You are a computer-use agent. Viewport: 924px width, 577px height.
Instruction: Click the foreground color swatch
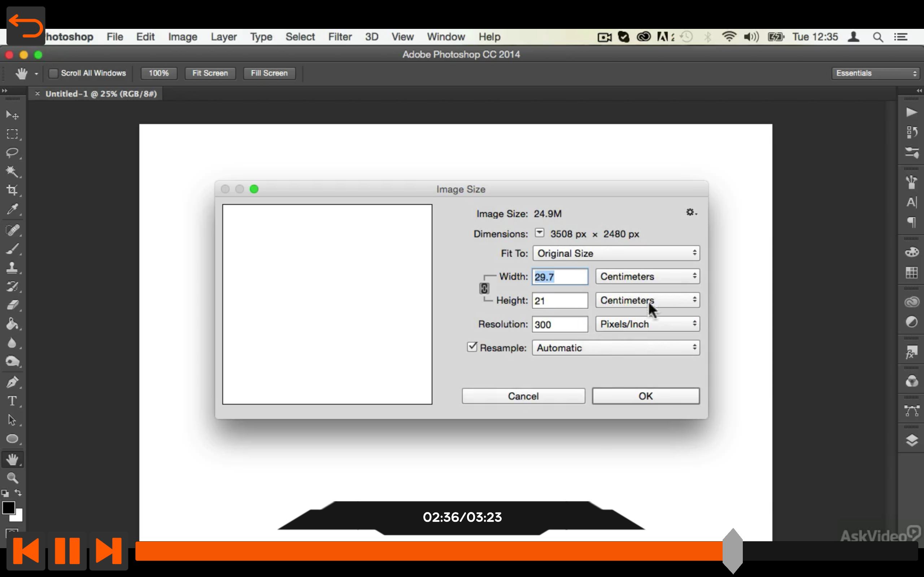pyautogui.click(x=8, y=507)
